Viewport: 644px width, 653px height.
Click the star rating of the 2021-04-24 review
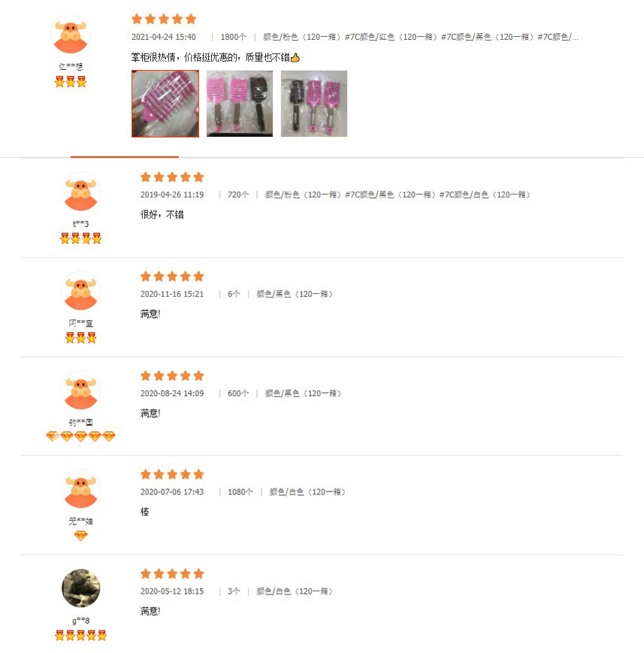164,19
